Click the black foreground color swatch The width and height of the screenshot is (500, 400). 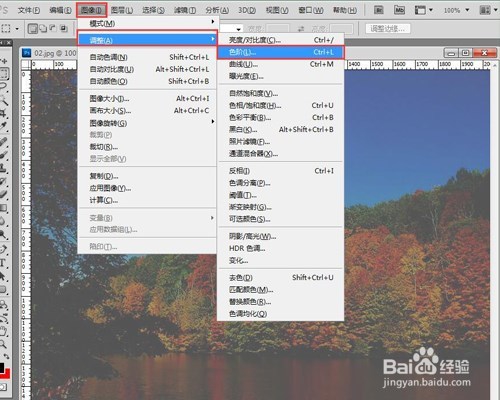point(1,368)
